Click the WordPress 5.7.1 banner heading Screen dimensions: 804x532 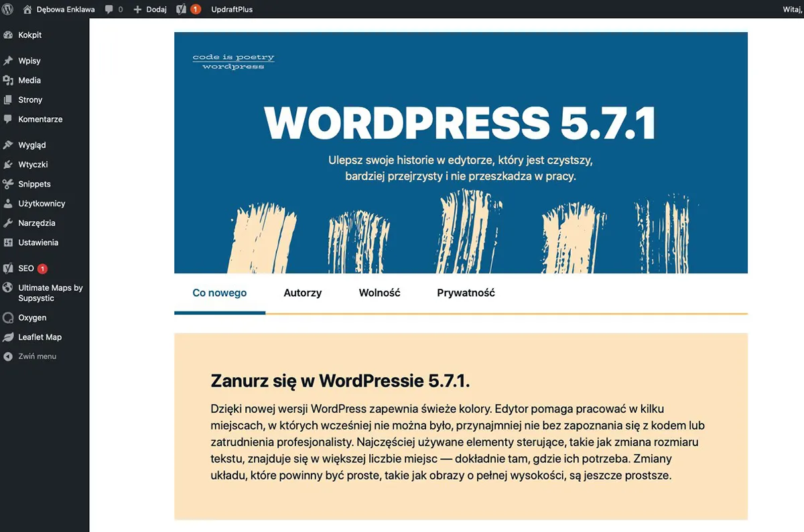[460, 123]
